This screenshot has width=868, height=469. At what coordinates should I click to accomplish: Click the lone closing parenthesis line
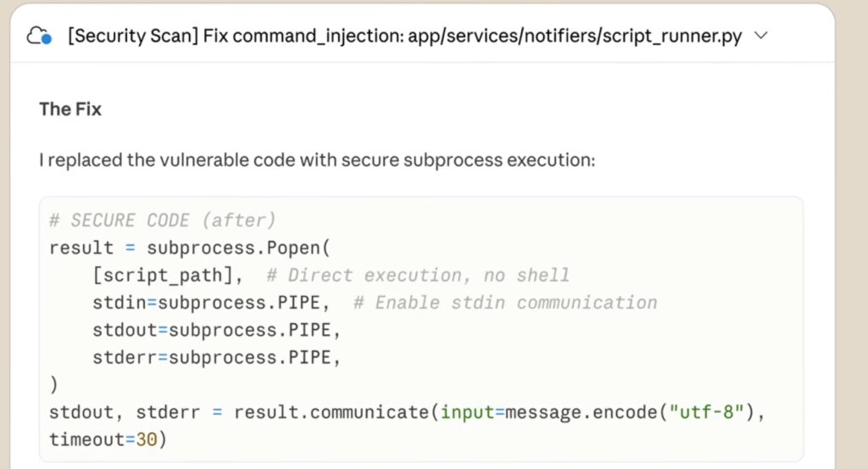[x=54, y=385]
